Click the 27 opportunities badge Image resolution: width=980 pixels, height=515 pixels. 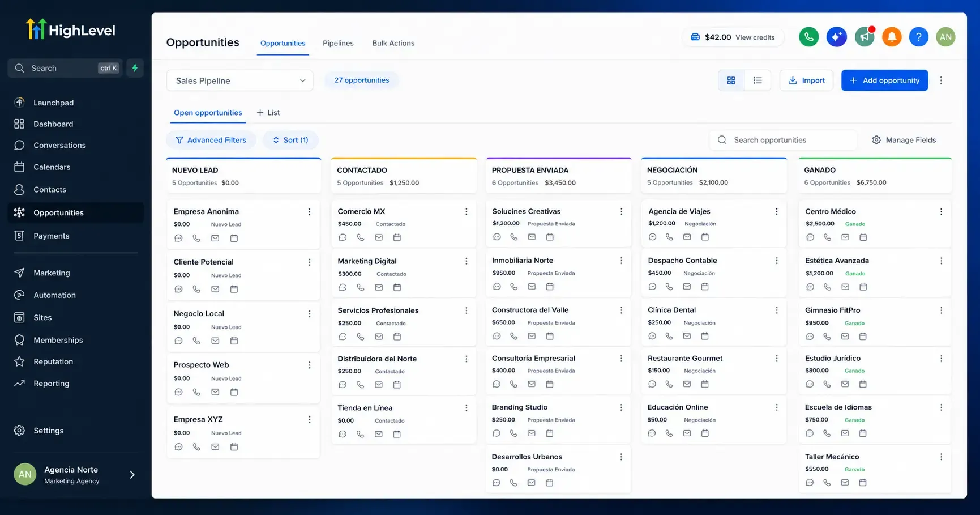pos(361,80)
